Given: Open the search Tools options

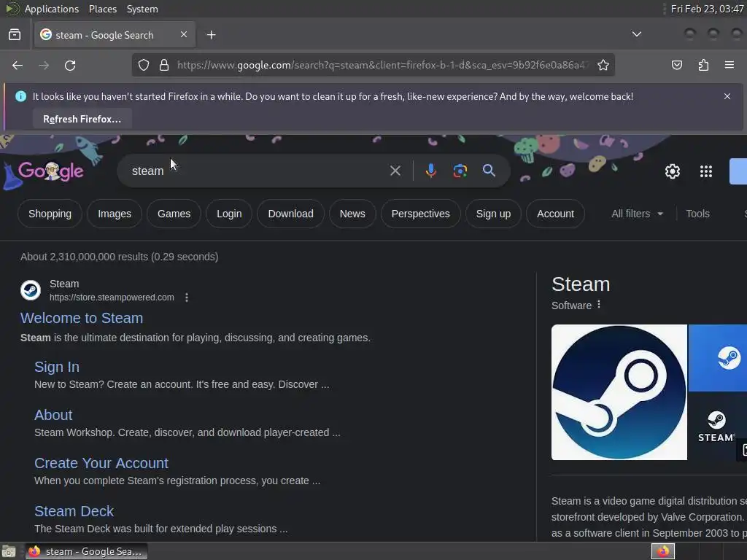Looking at the screenshot, I should [x=697, y=214].
